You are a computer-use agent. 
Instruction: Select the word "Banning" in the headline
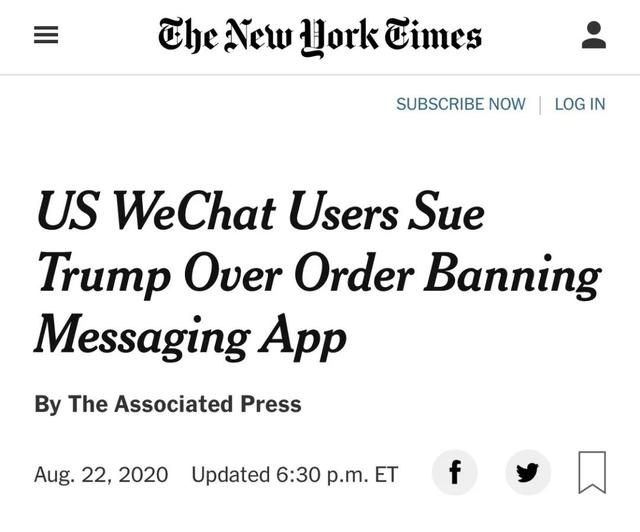512,276
